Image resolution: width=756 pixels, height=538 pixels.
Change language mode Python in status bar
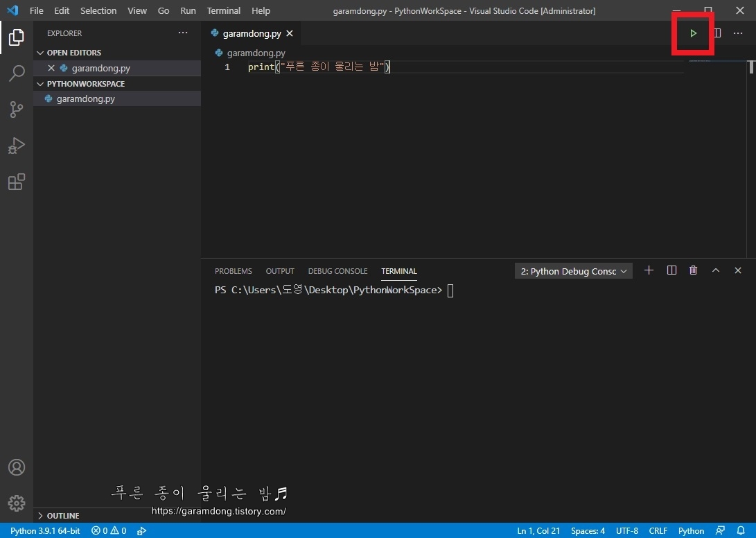[x=691, y=531]
